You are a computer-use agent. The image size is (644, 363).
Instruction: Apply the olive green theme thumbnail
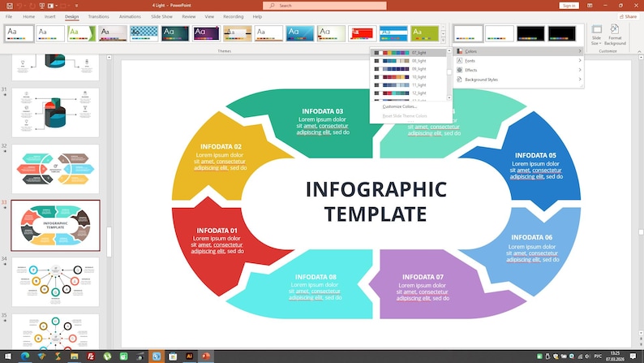(x=425, y=33)
